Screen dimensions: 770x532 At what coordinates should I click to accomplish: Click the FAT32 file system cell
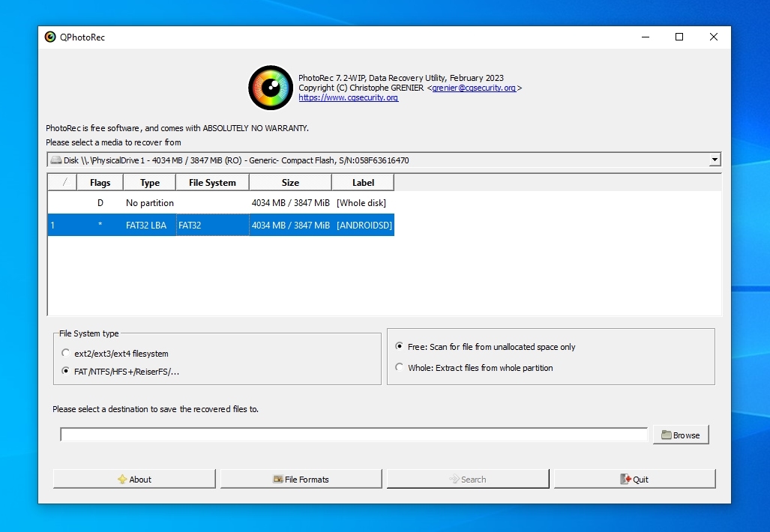coord(213,226)
